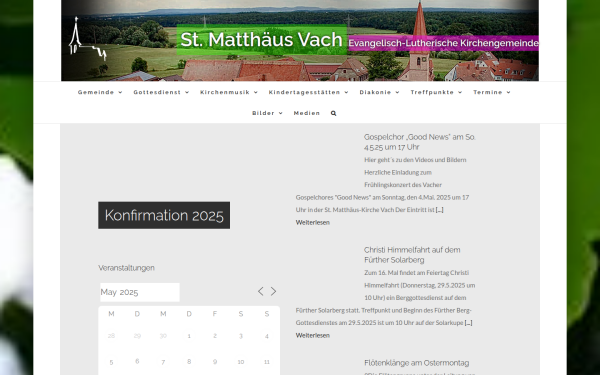Select day 9 in May calendar
Viewport: 600px width, 375px height.
coord(215,362)
